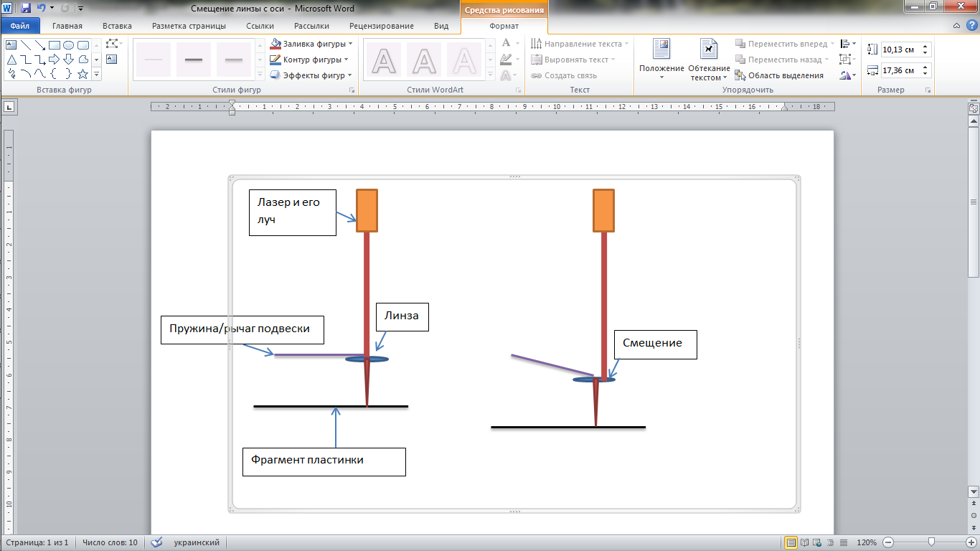Open the Shape Styles dialog launcher

352,90
